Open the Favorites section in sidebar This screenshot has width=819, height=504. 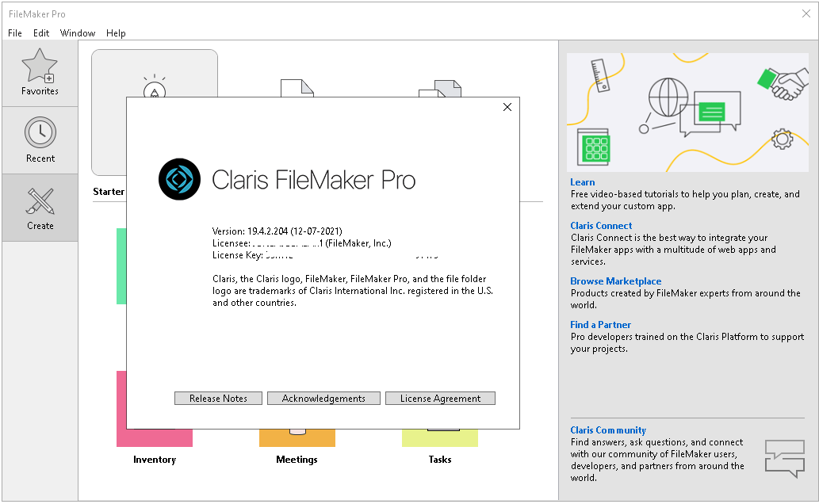tap(40, 73)
